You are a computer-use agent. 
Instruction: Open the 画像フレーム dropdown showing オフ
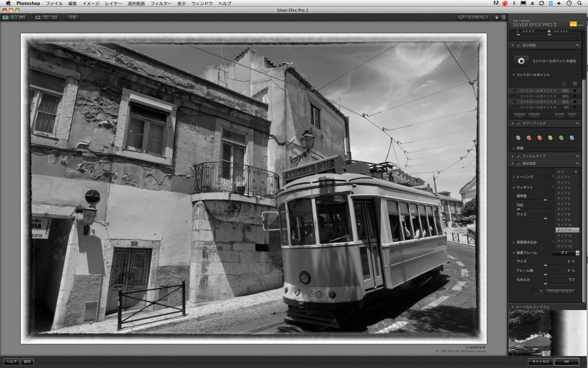click(x=577, y=253)
